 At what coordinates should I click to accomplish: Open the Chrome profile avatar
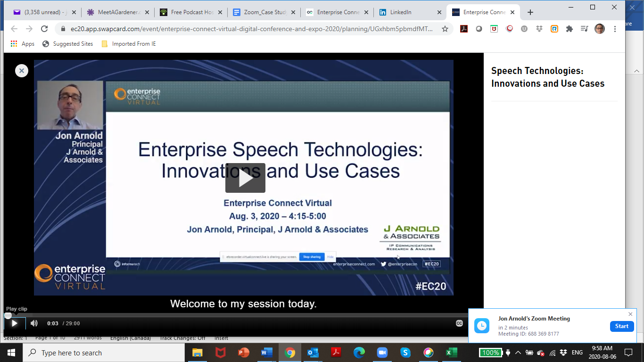(600, 29)
